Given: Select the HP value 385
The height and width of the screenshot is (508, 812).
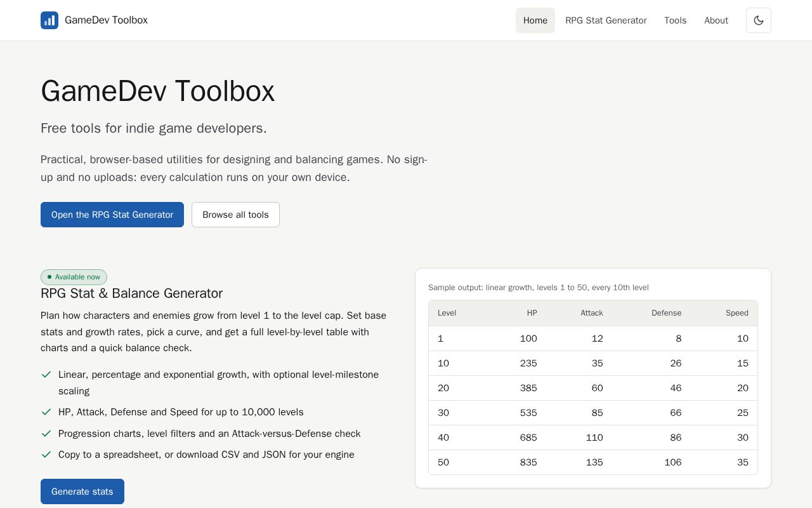Looking at the screenshot, I should [x=528, y=388].
